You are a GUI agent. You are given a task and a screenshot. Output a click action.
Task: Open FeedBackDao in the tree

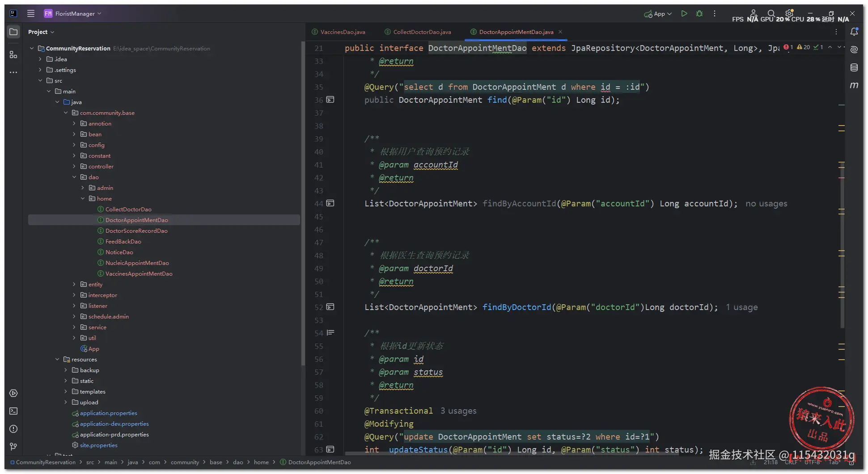coord(123,241)
